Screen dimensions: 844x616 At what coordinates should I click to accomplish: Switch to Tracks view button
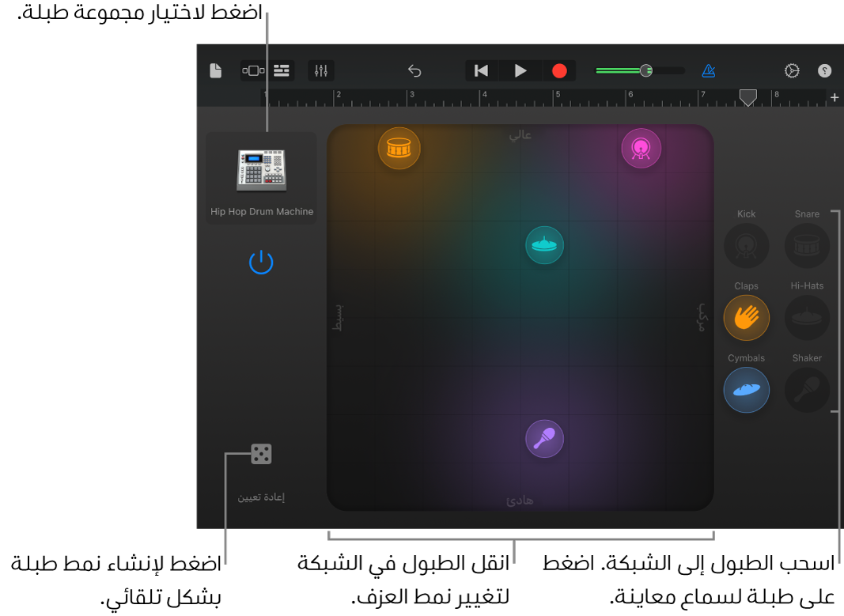pos(282,70)
